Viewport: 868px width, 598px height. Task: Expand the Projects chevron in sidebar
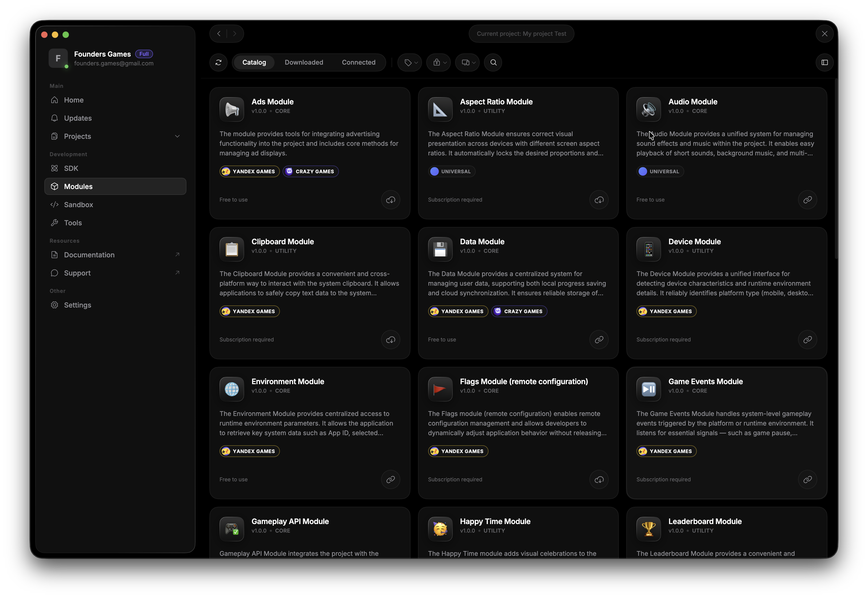click(177, 136)
